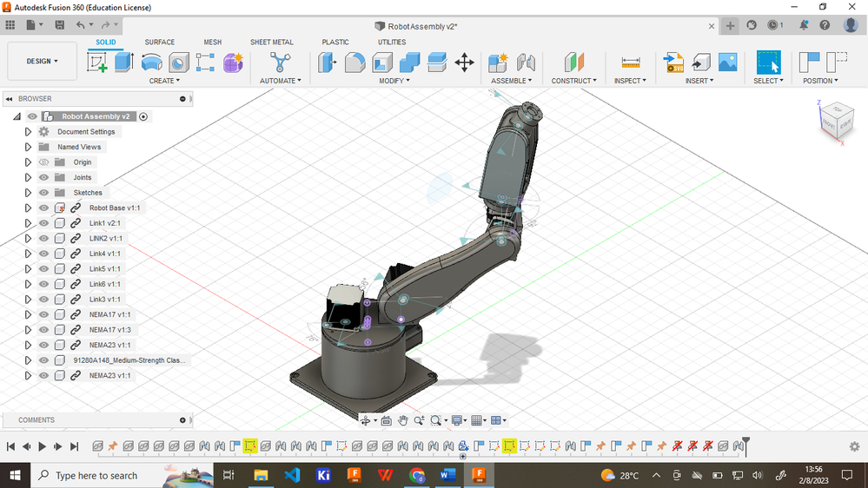Jump timeline to the beginning
The height and width of the screenshot is (488, 868).
click(x=10, y=446)
